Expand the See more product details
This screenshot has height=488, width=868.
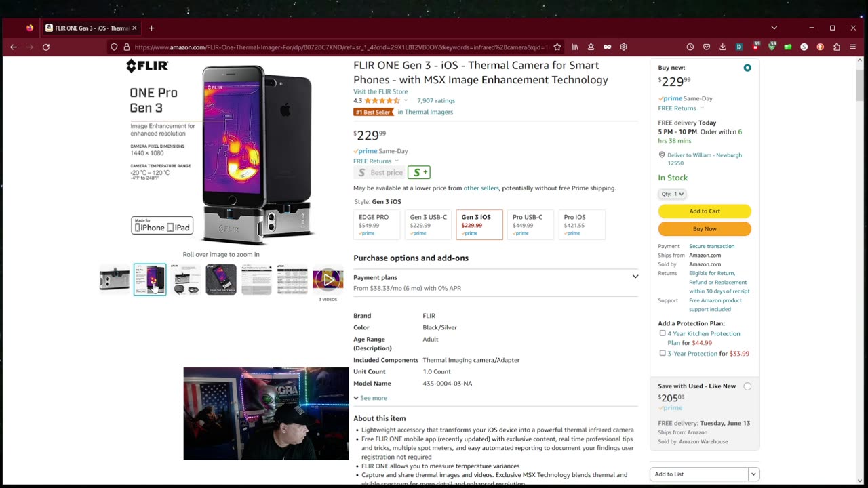tap(370, 398)
